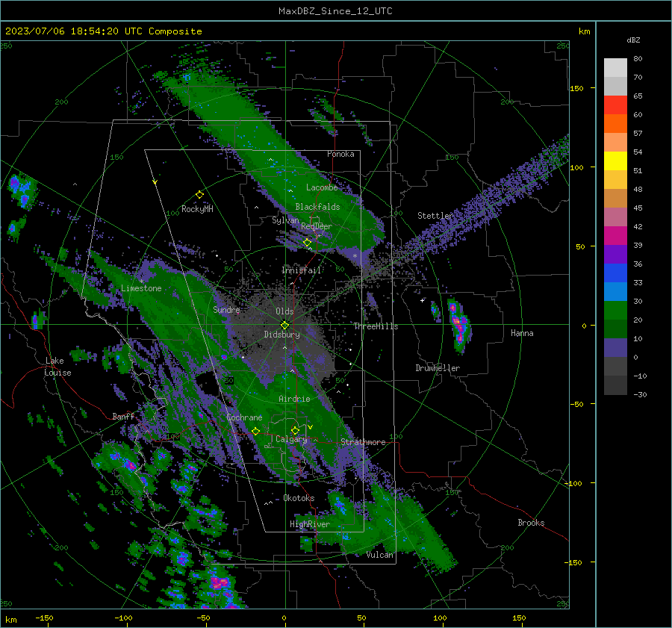Click the Vulcan city label
The width and height of the screenshot is (672, 628).
(x=380, y=555)
